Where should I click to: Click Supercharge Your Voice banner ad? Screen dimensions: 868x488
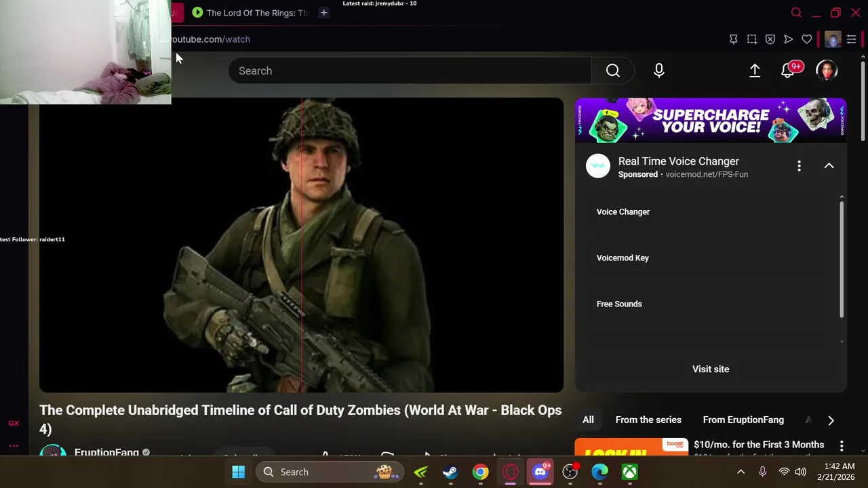tap(711, 120)
